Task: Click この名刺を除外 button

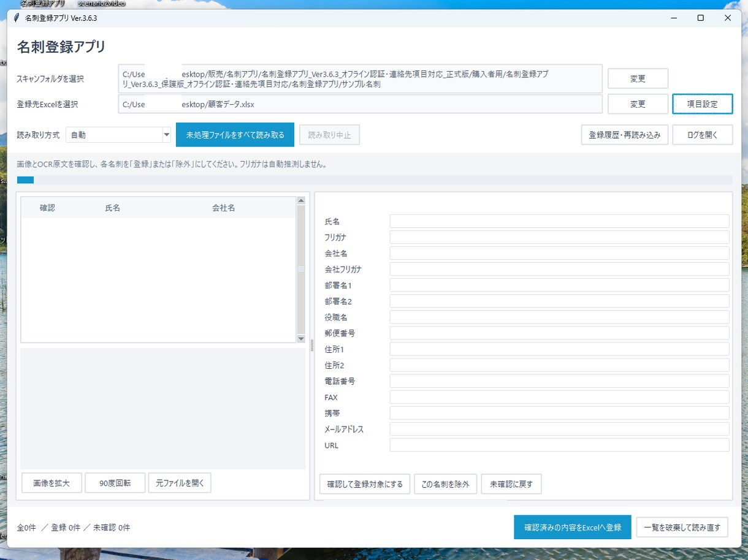Action: tap(445, 484)
